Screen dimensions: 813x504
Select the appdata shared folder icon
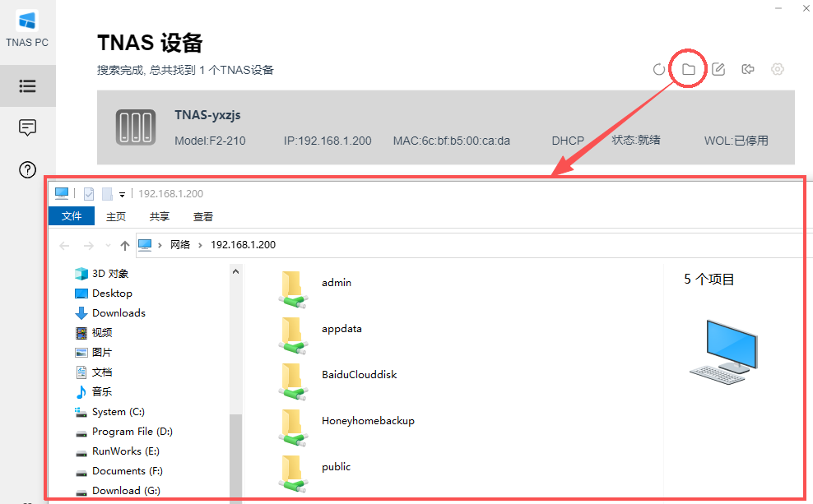point(294,335)
